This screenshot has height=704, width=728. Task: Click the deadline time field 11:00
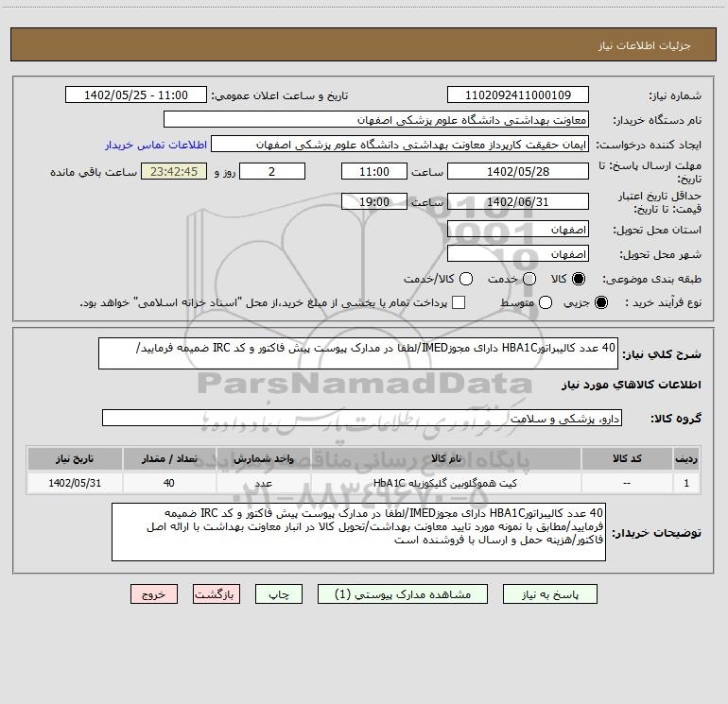[374, 171]
